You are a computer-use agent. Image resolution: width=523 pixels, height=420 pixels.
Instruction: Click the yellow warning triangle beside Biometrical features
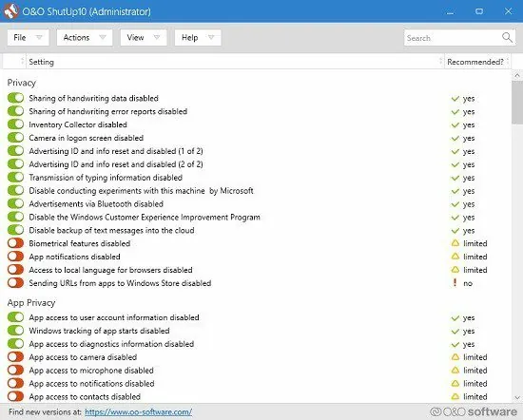coord(455,243)
